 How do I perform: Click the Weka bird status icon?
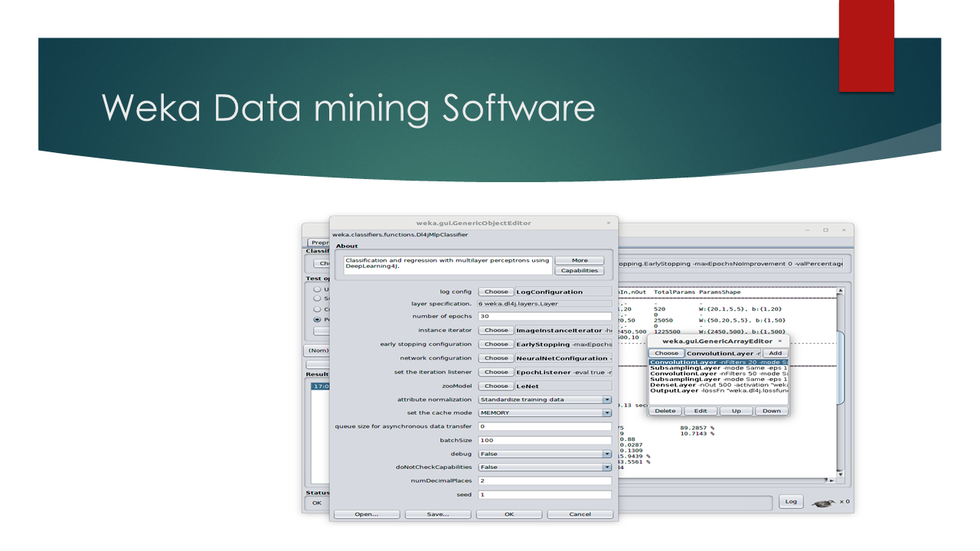(x=823, y=502)
